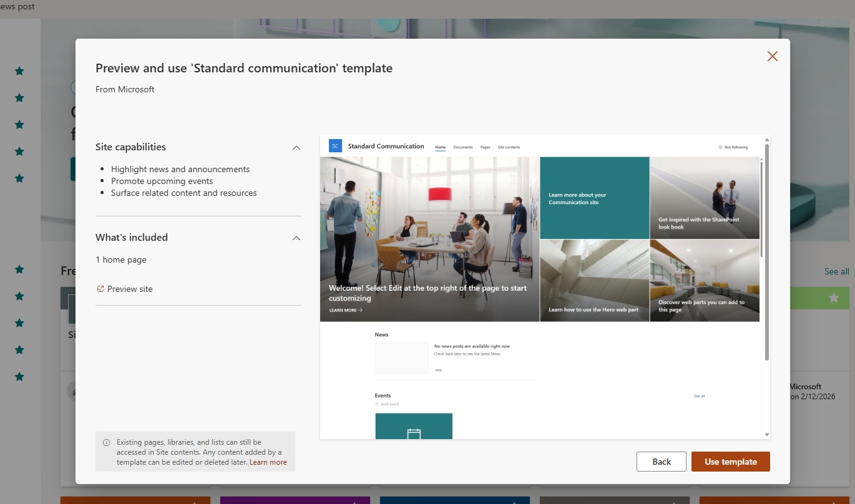
Task: Click the plus icon next to Add event
Action: [377, 404]
